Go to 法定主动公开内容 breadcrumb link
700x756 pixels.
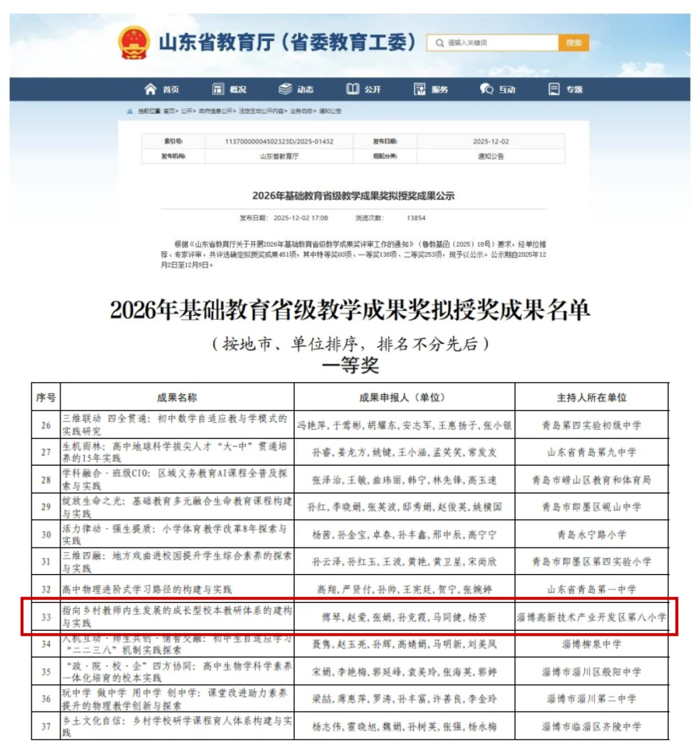[x=261, y=111]
